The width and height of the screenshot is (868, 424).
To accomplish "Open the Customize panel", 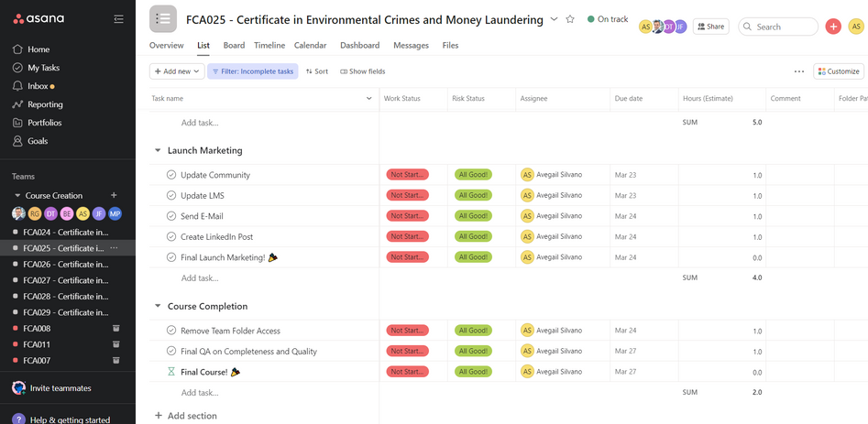I will point(838,71).
